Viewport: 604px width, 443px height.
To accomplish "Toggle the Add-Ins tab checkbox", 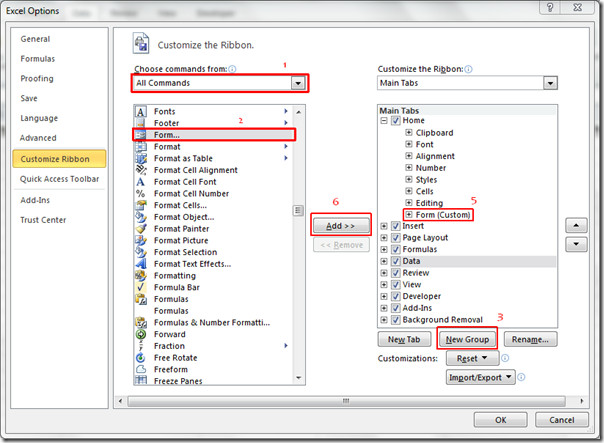I will coord(396,308).
